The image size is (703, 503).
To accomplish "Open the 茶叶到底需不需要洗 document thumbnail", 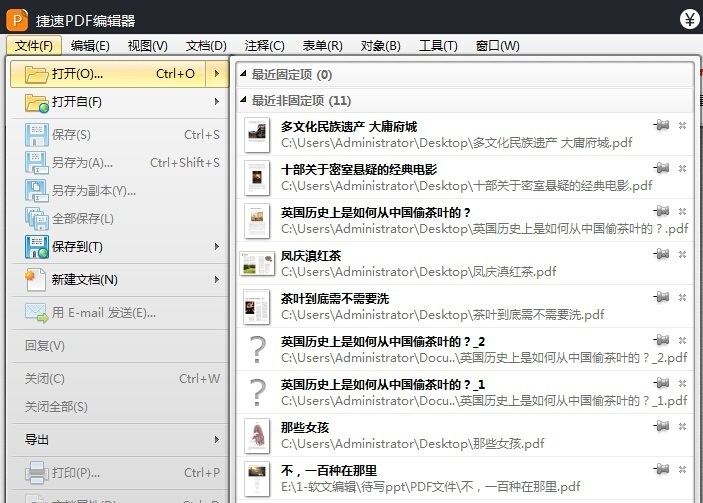I will [x=257, y=307].
